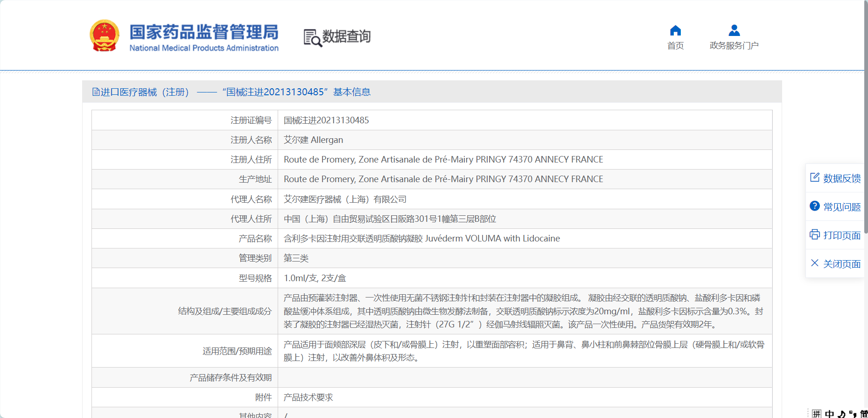
Task: Print the page with the printer icon
Action: 815,234
